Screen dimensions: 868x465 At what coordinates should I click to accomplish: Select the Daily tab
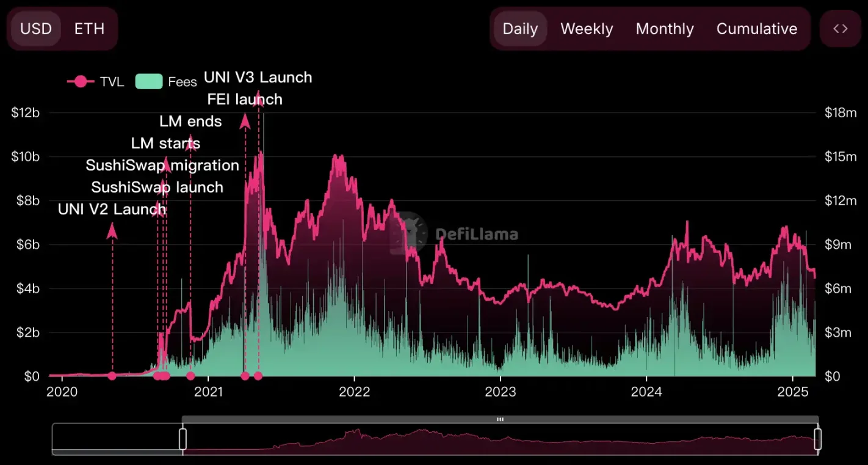(519, 28)
